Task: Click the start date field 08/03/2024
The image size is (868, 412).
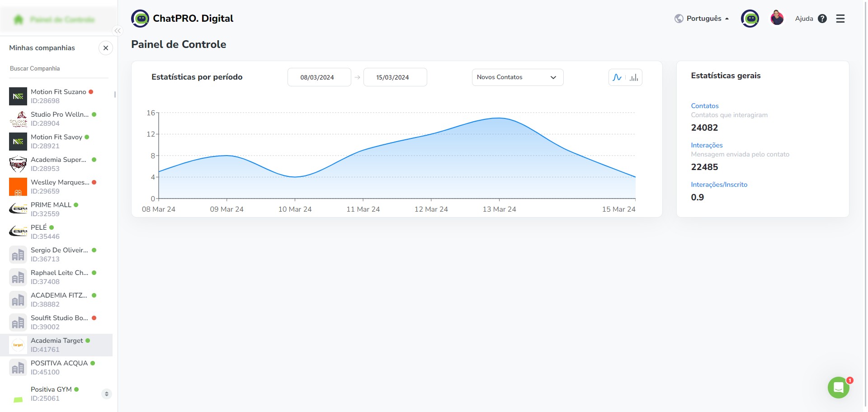Action: [x=319, y=77]
